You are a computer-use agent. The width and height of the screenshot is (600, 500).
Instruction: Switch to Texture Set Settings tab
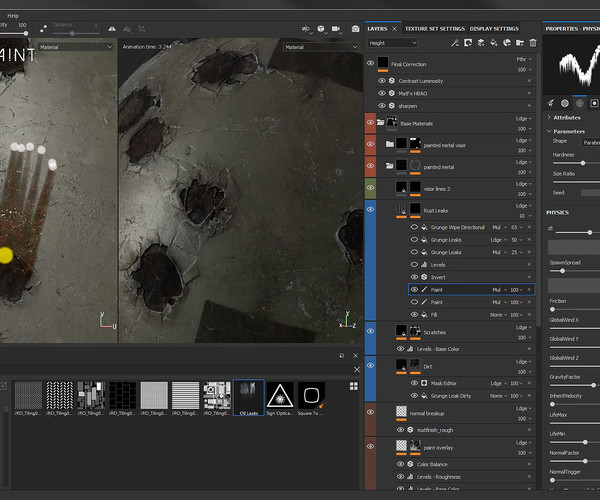pyautogui.click(x=435, y=29)
